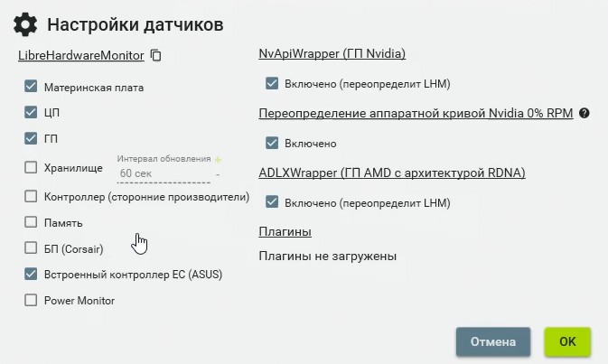Screen dimensions: 608x364
Task: Confirm settings with the OK button
Action: [567, 341]
